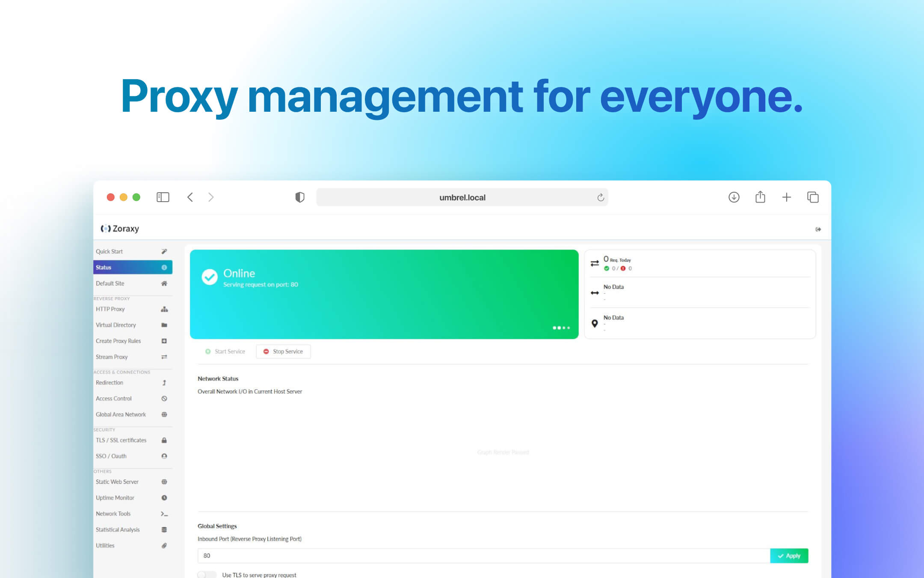Screen dimensions: 924x578
Task: Select the Stream Proxy arrows icon
Action: pyautogui.click(x=164, y=357)
